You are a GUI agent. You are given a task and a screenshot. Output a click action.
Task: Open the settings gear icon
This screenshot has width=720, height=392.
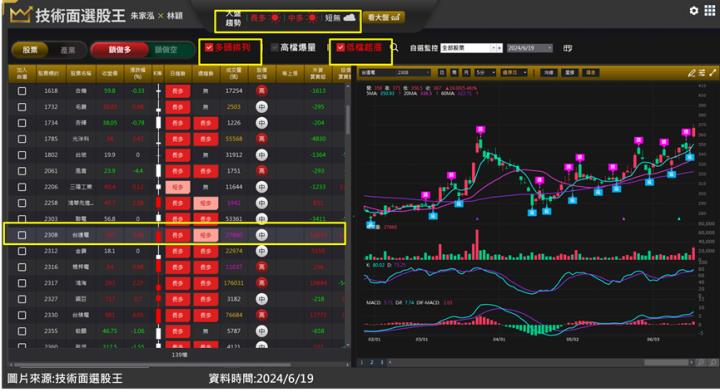click(x=694, y=11)
